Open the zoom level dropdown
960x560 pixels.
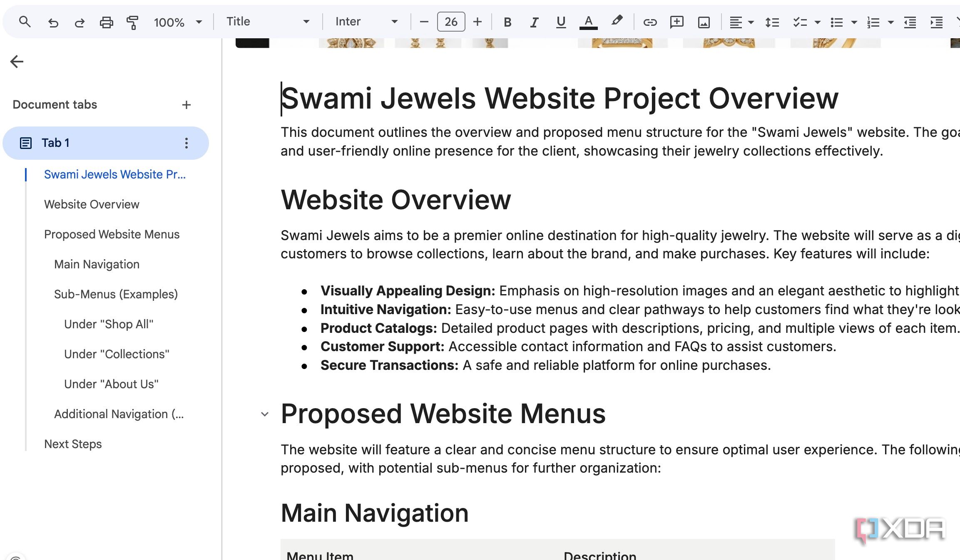[x=178, y=22]
